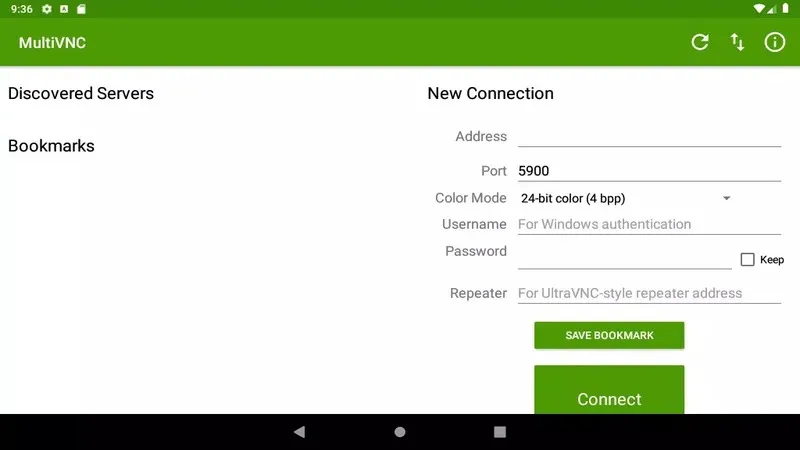Focus the Address input field
The width and height of the screenshot is (800, 450).
pyautogui.click(x=649, y=136)
